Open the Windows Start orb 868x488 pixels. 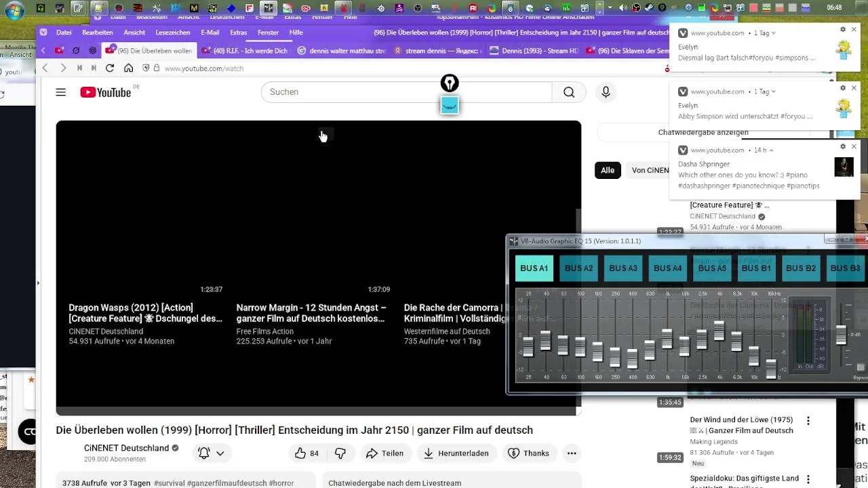pos(15,9)
